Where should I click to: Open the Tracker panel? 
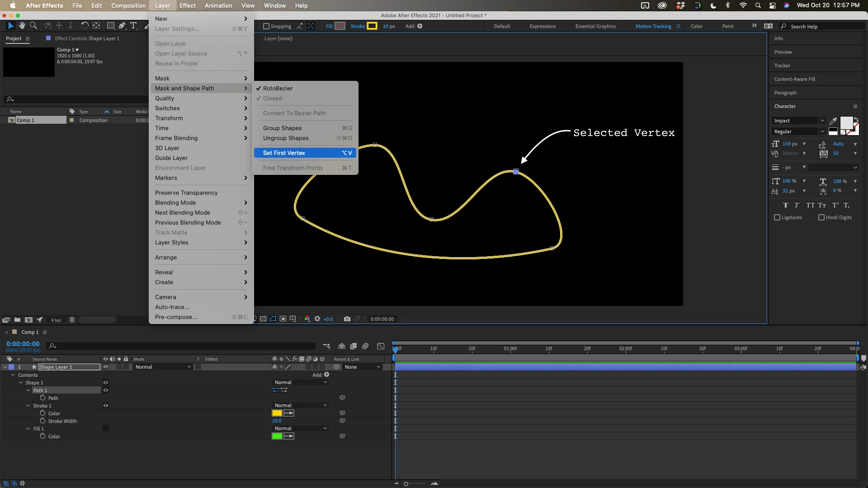pos(782,66)
